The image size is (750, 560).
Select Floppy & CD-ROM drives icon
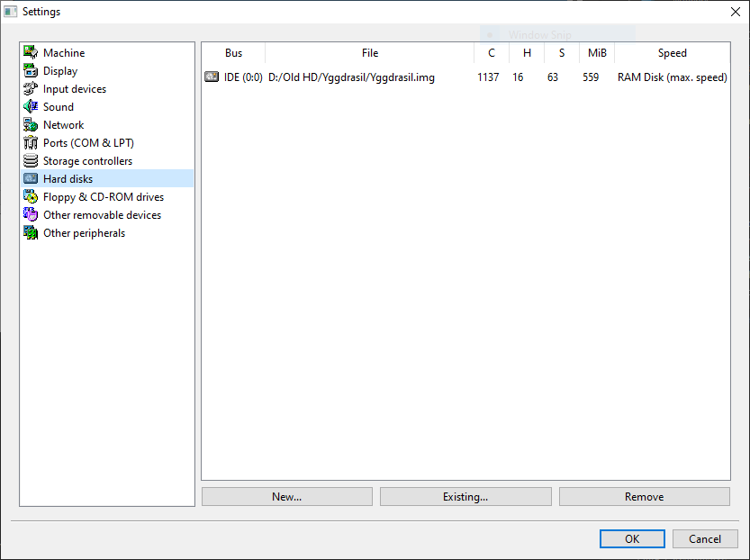tap(31, 197)
